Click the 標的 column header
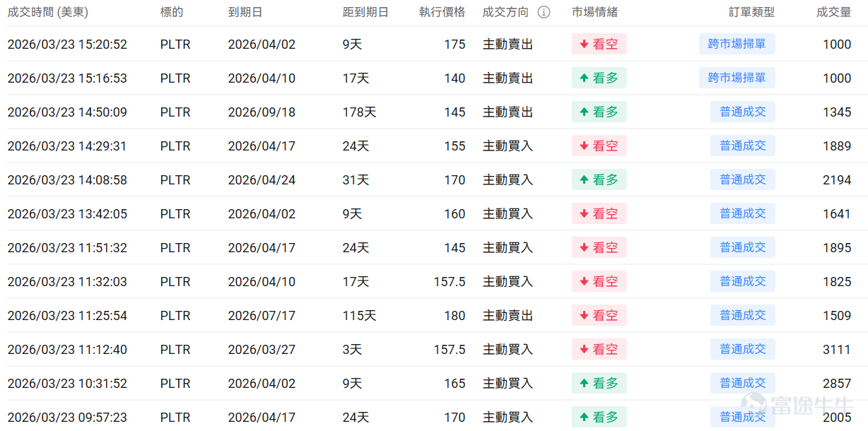 [x=172, y=12]
